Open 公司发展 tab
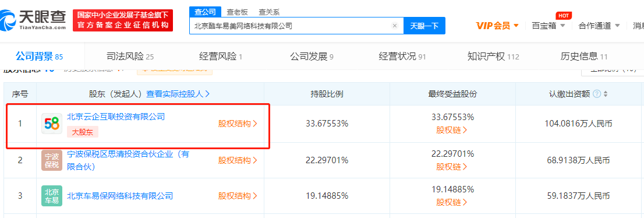This screenshot has height=218, width=644. 312,57
